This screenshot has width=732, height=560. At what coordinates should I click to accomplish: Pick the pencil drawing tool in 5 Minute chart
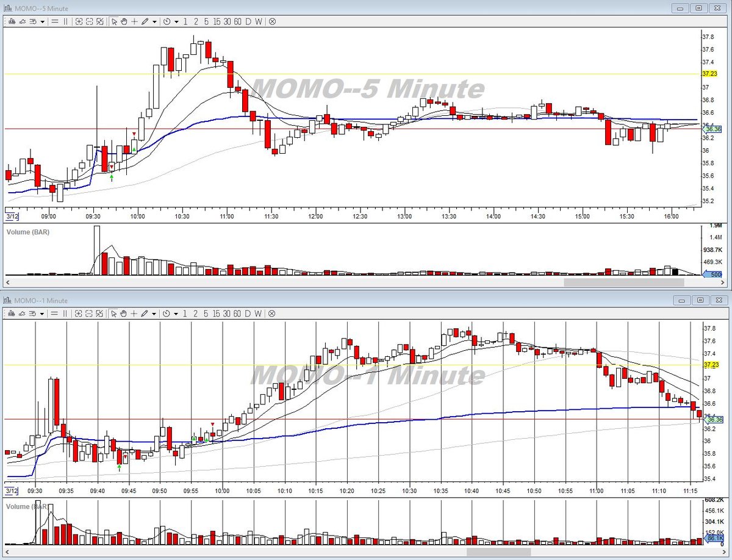pos(145,21)
